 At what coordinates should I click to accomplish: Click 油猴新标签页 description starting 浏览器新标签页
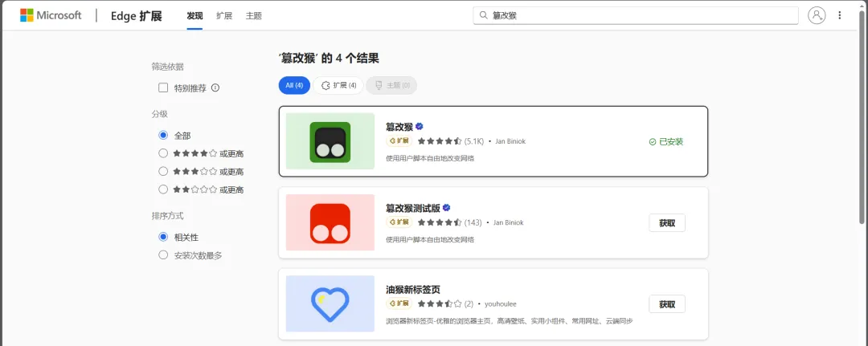pos(510,321)
